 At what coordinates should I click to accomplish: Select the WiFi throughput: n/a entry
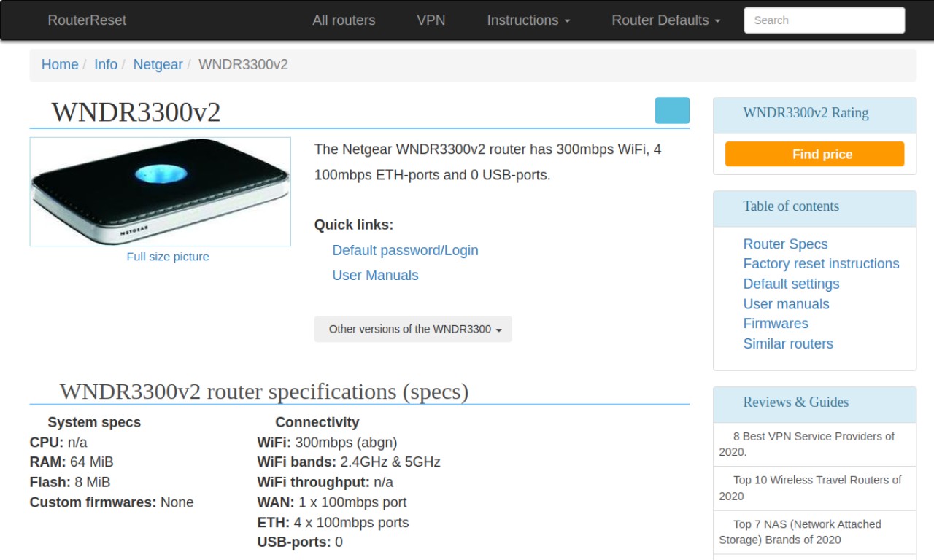(x=325, y=482)
